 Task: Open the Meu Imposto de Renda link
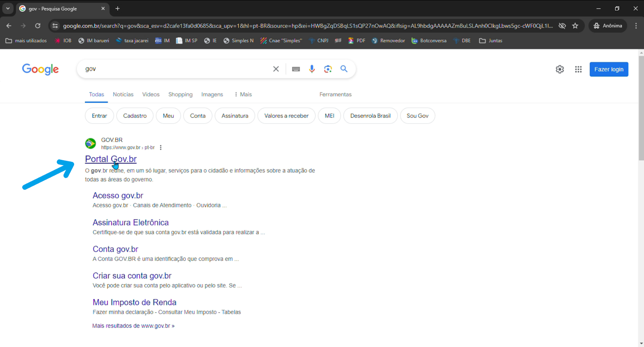click(x=134, y=302)
